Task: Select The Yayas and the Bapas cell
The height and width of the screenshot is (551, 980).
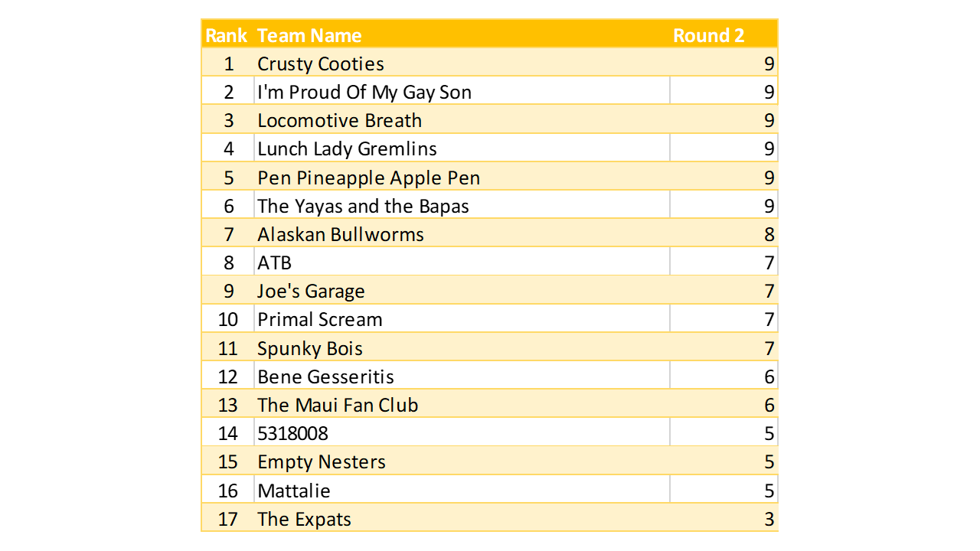Action: click(363, 206)
